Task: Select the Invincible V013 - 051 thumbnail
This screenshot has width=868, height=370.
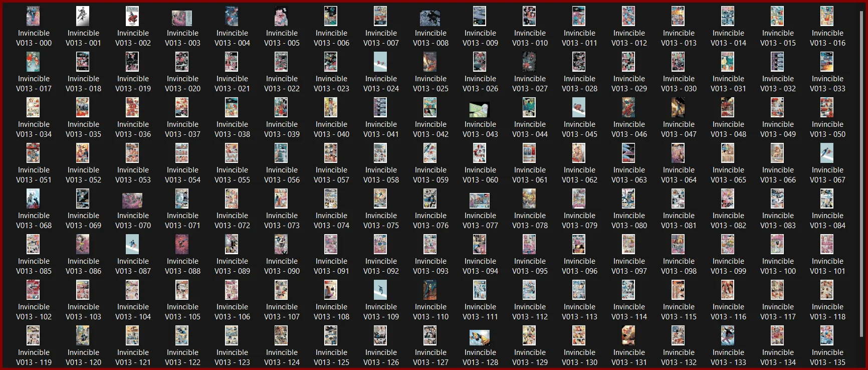Action: (33, 153)
